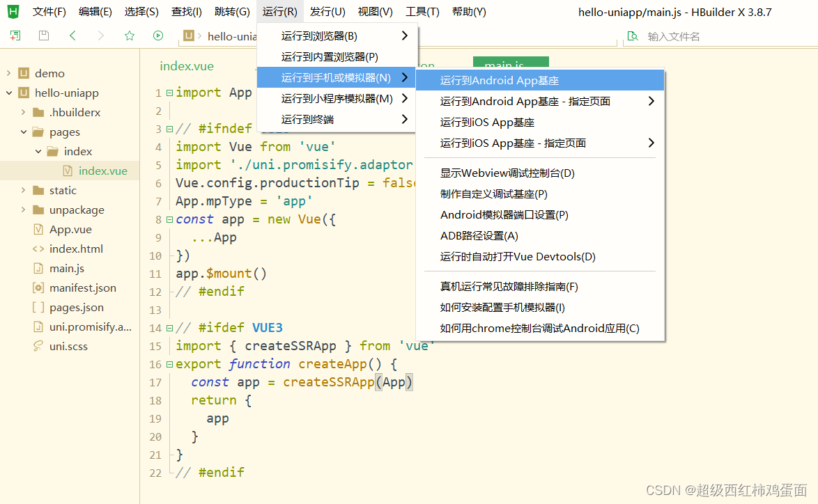Go back with the left arrow icon
The image size is (818, 504).
72,36
